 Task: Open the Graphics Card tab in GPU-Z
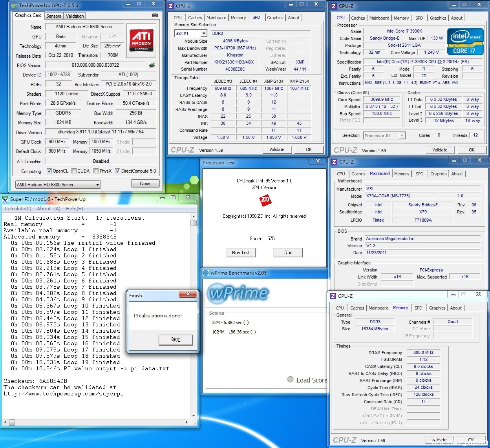coord(28,15)
